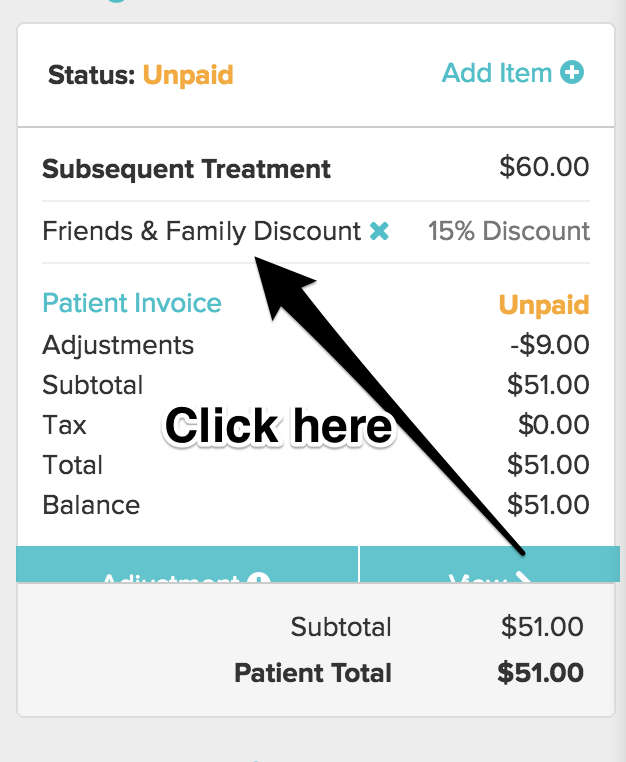Click the plus icon on Adjustment button
This screenshot has height=762, width=626.
tap(259, 578)
